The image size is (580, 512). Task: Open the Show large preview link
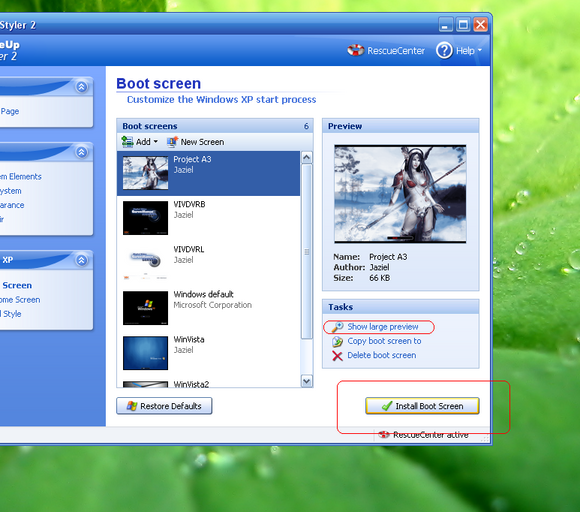pyautogui.click(x=383, y=327)
